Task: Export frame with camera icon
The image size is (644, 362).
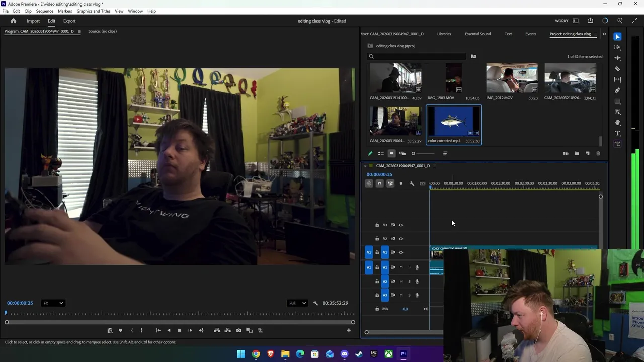Action: click(238, 330)
